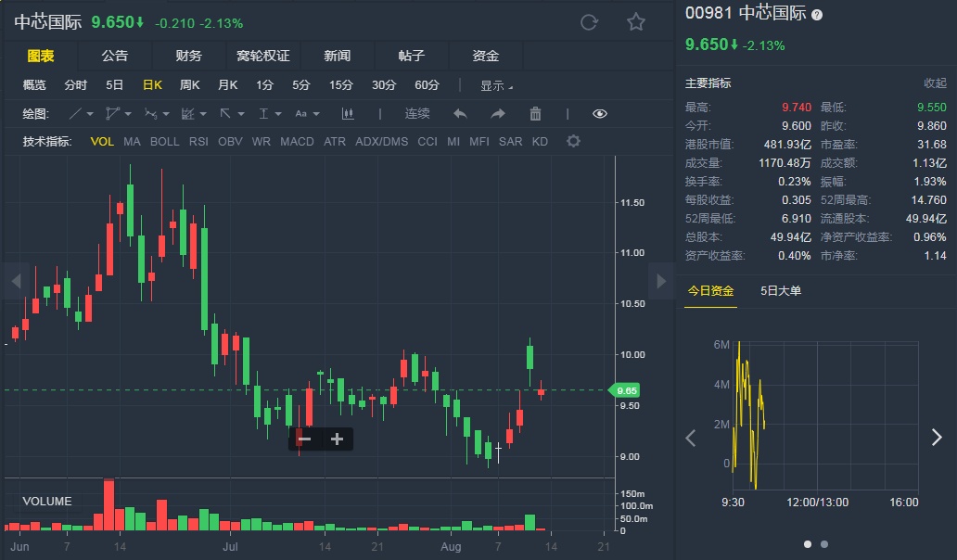Enable the KD indicator
Viewport: 957px width, 560px height.
click(540, 142)
